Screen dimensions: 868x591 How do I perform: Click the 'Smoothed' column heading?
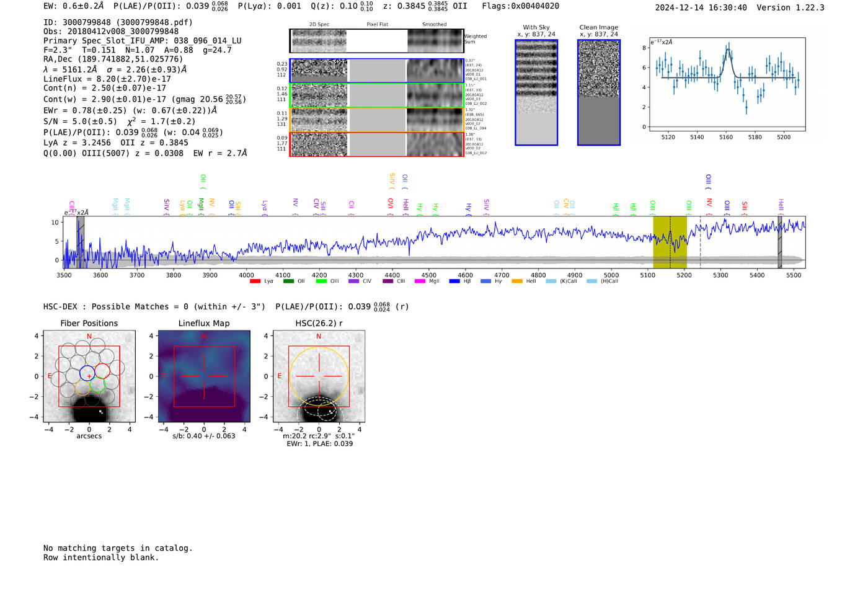pos(435,25)
